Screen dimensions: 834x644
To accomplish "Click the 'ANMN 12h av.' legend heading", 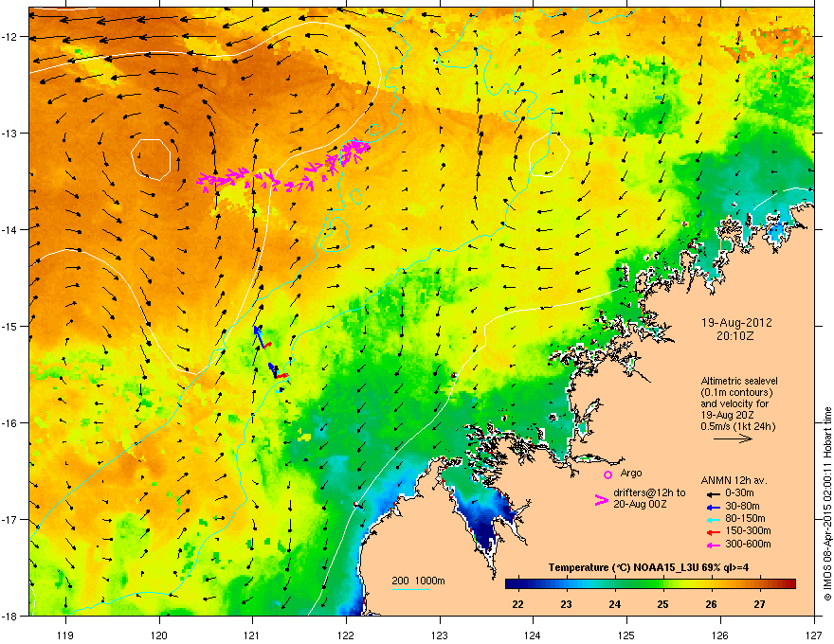I will [x=734, y=480].
